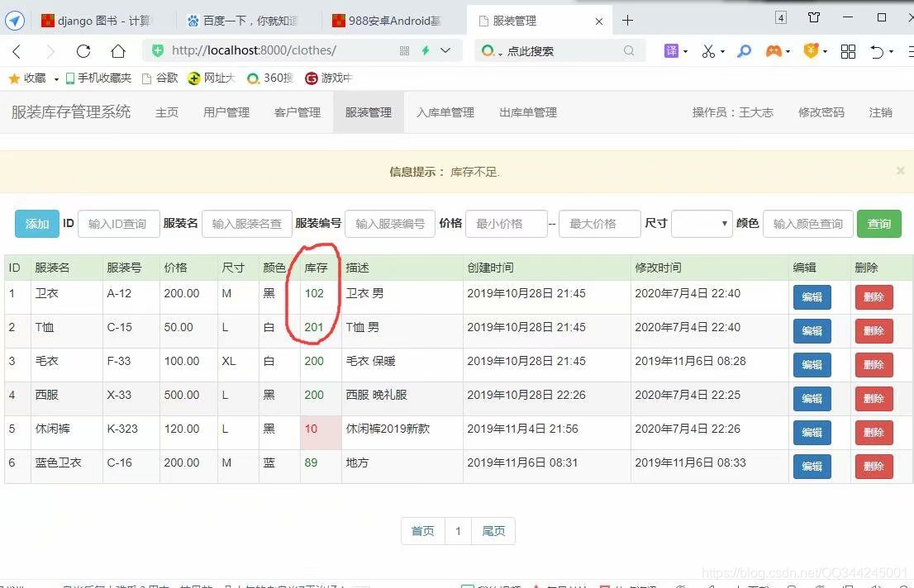
Task: Open 入库单管理 in navbar
Action: (445, 112)
